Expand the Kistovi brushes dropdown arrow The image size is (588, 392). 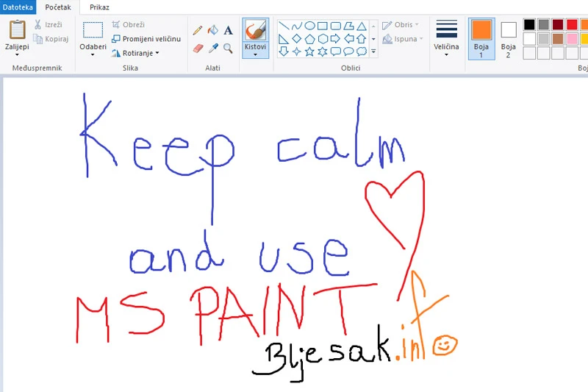pos(255,54)
